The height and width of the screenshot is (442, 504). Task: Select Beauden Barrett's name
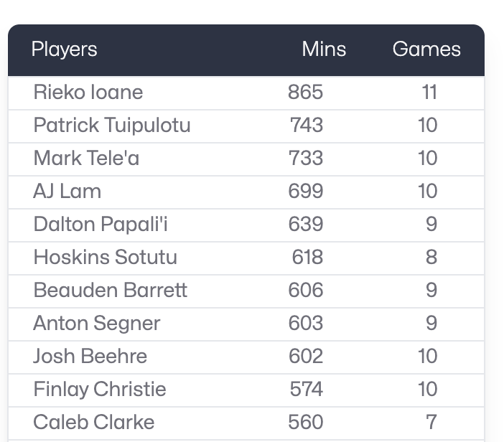tap(111, 290)
